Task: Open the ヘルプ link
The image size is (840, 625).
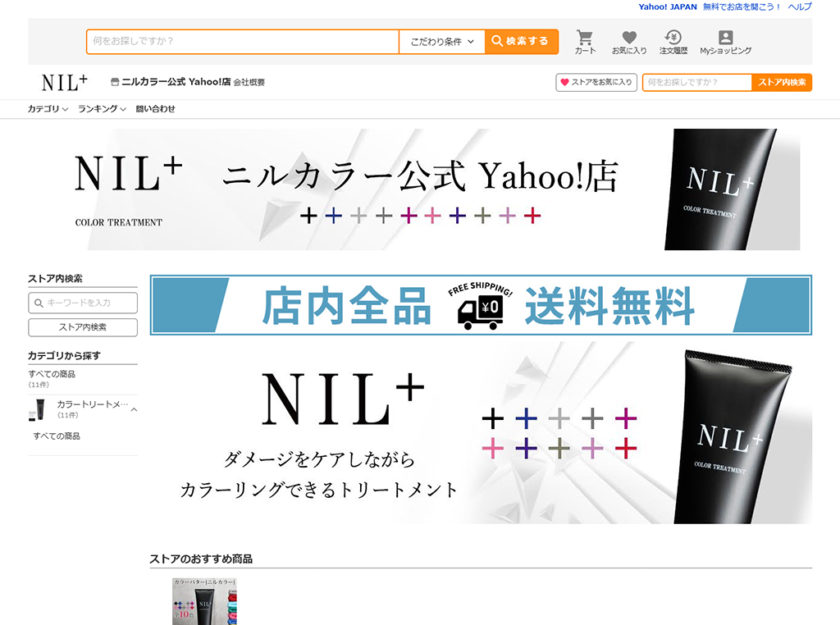Action: point(799,7)
